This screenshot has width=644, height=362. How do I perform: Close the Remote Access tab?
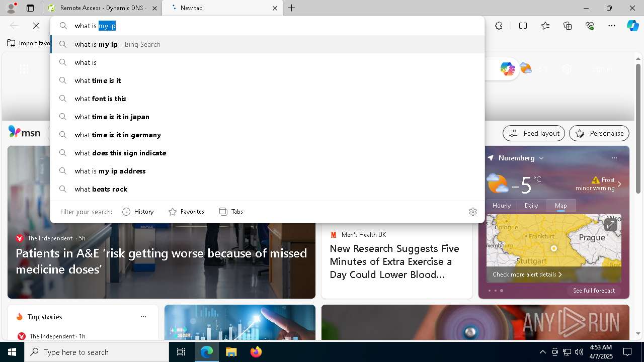(154, 8)
